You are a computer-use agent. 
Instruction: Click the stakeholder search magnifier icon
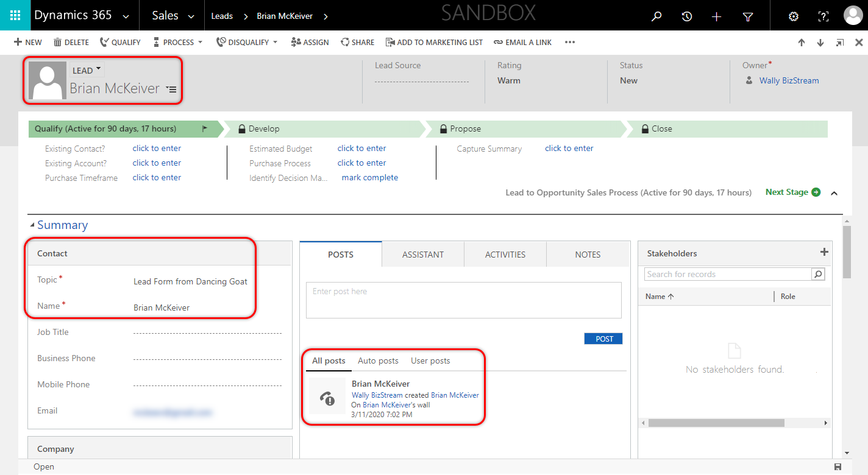click(818, 274)
